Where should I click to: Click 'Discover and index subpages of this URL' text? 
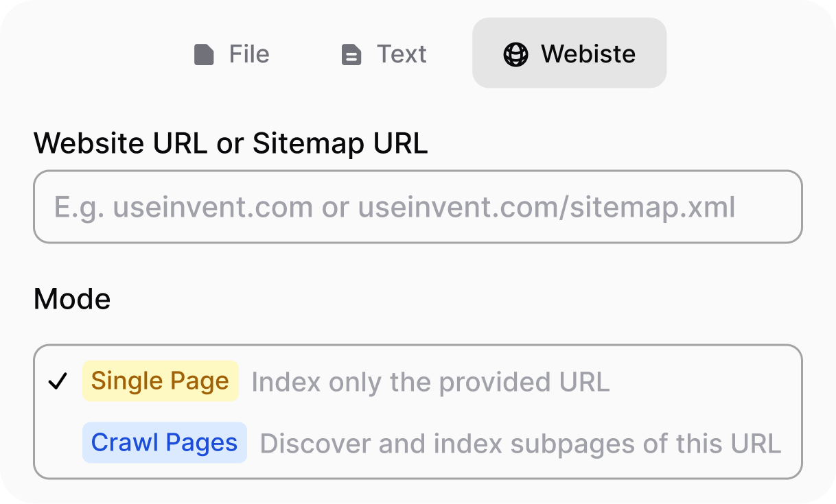click(x=520, y=444)
